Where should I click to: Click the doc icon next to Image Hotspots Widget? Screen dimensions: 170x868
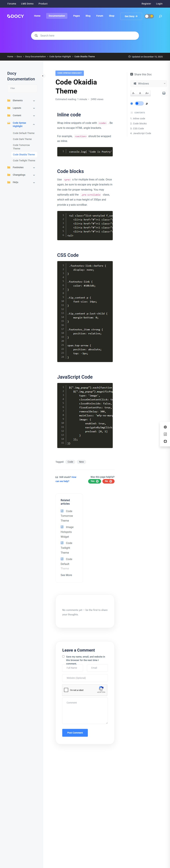click(x=62, y=527)
